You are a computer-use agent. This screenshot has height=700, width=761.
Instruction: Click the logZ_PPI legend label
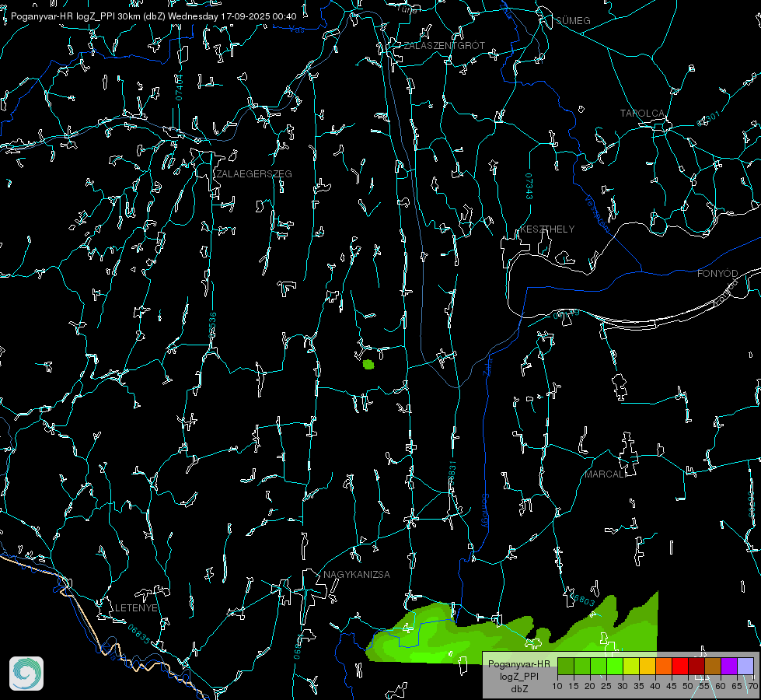tap(518, 677)
